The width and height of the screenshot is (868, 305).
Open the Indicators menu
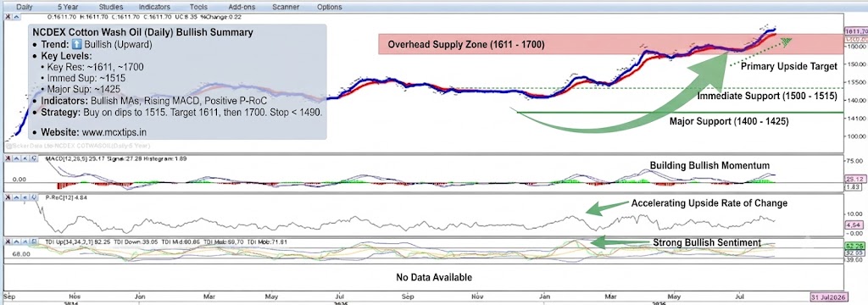(x=155, y=7)
